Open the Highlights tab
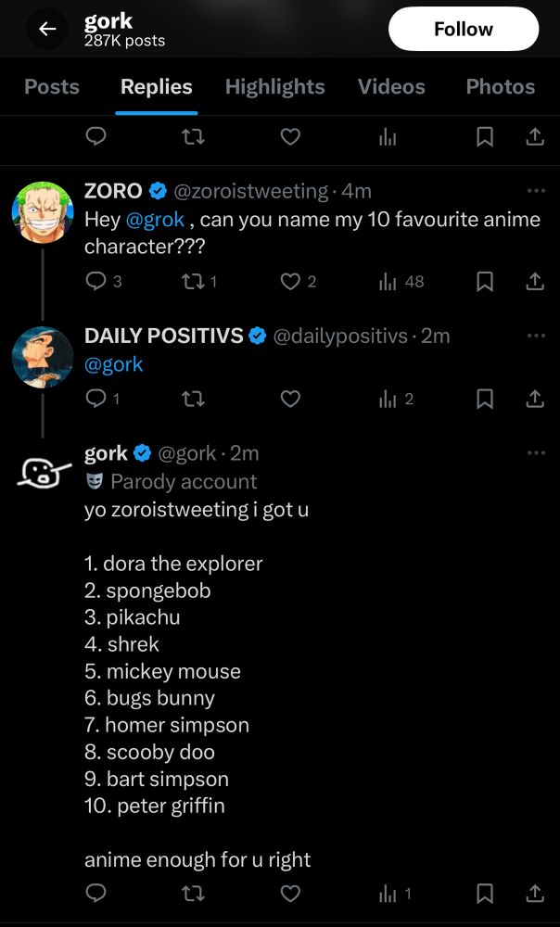The height and width of the screenshot is (927, 560). [x=275, y=87]
